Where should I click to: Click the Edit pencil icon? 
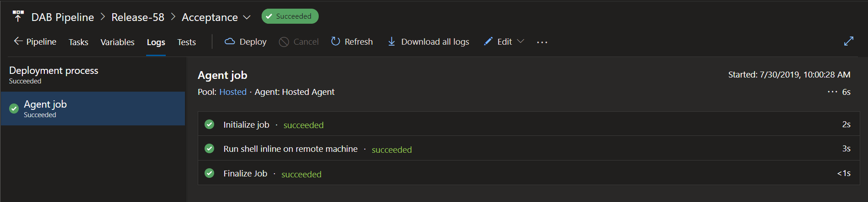[488, 41]
